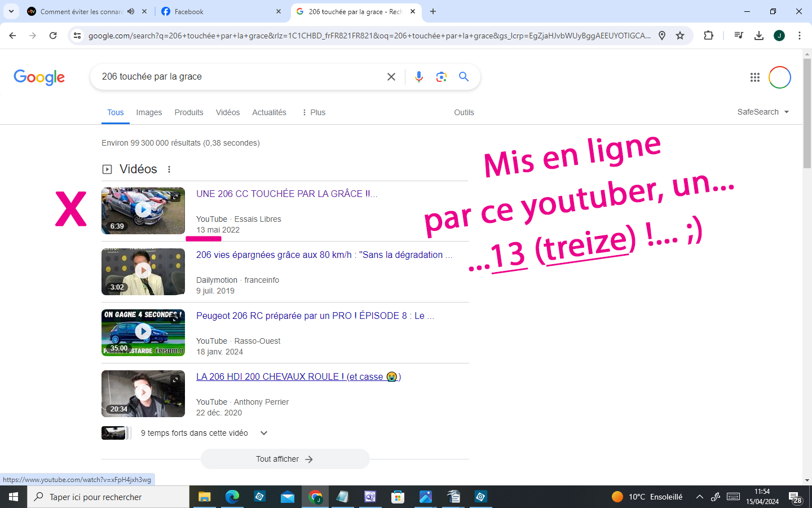Click the address bar URL
The image size is (812, 508).
369,36
